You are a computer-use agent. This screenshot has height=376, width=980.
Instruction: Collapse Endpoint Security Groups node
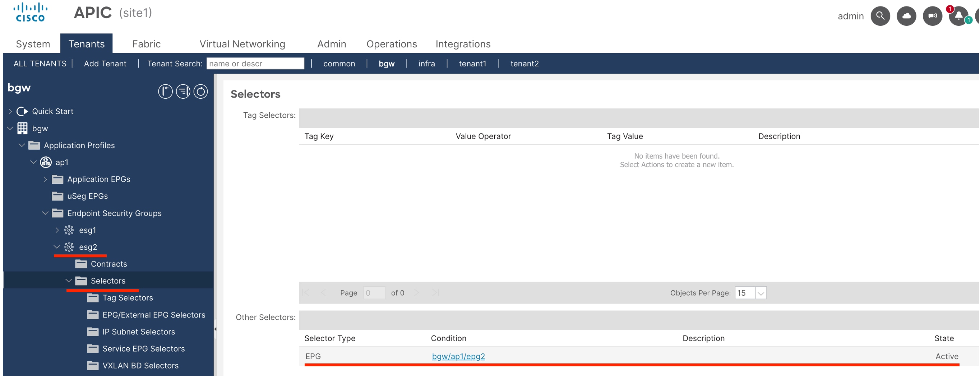coord(45,213)
